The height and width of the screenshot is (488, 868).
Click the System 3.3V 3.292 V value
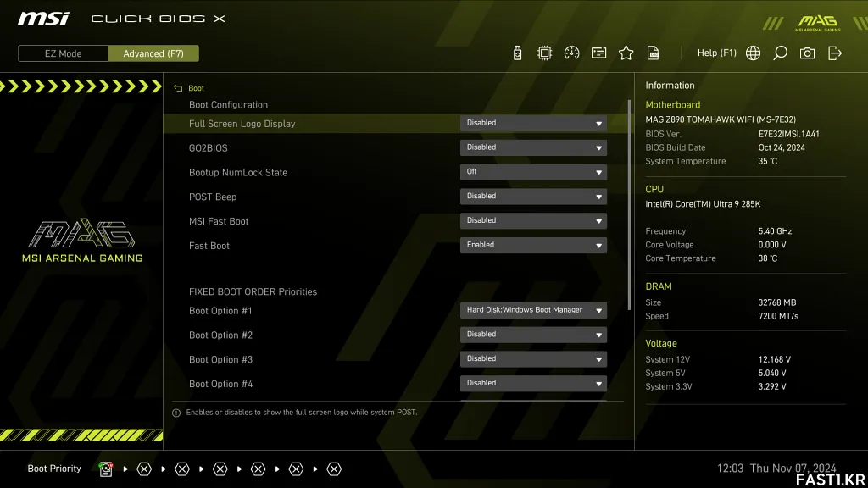pyautogui.click(x=772, y=386)
